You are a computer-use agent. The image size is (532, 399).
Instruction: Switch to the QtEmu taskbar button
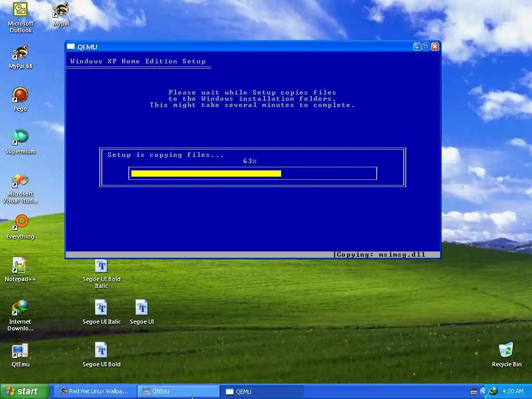(x=178, y=392)
